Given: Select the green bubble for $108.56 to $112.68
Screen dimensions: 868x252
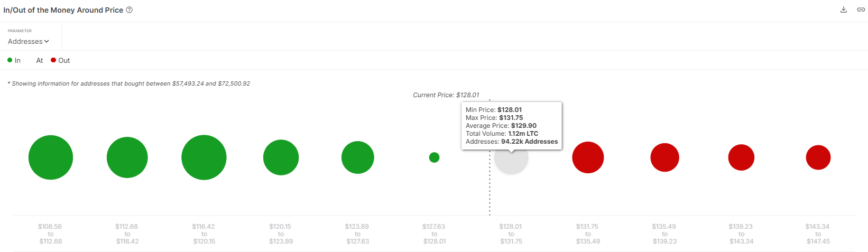Looking at the screenshot, I should 51,157.
